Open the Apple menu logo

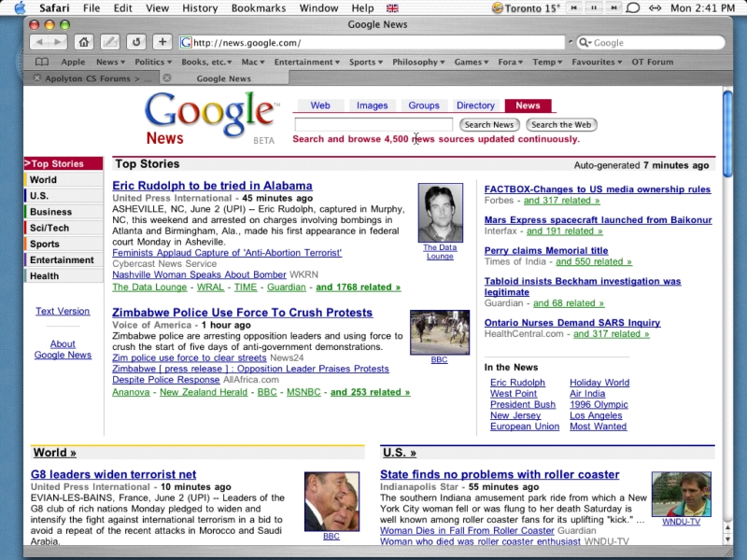(20, 7)
